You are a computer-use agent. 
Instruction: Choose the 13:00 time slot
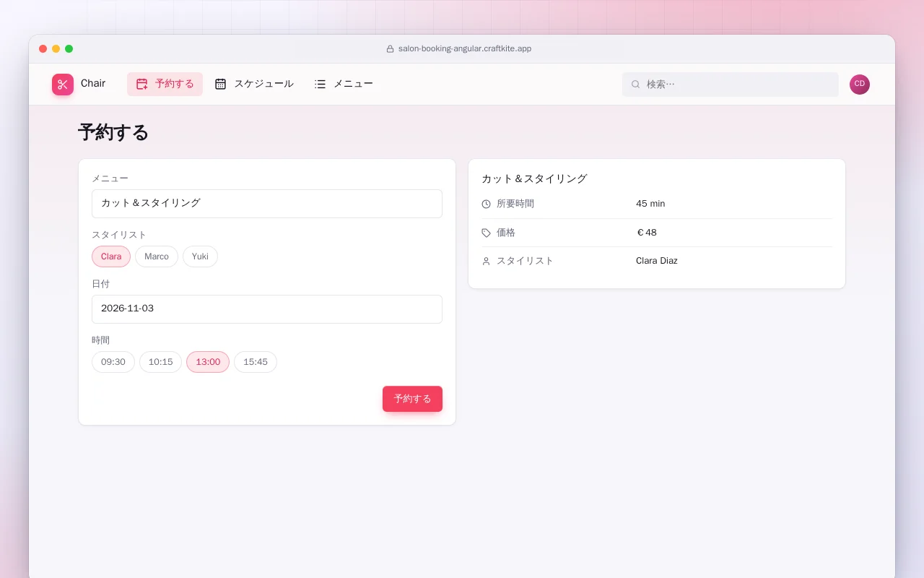tap(208, 362)
